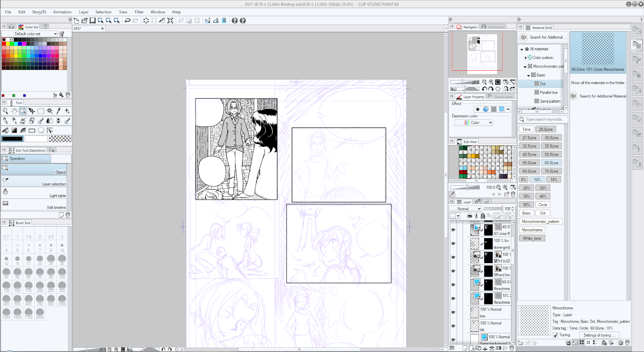Image resolution: width=644 pixels, height=352 pixels.
Task: Select the main drawing color black swatch
Action: pyautogui.click(x=12, y=139)
